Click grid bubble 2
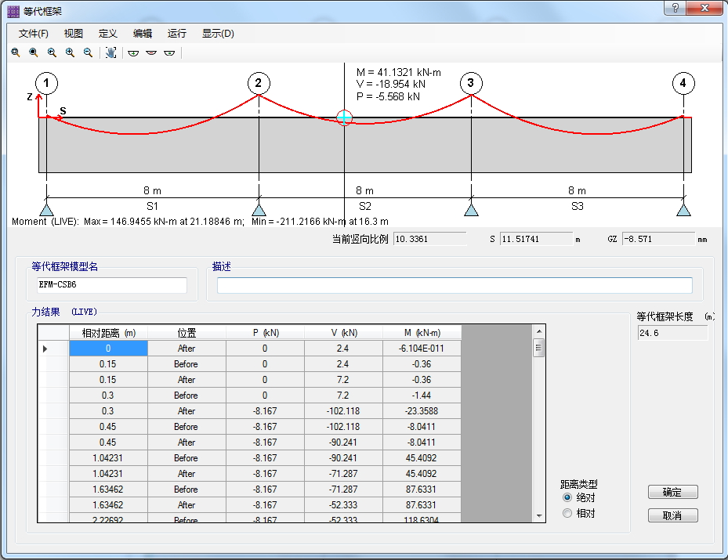Image resolution: width=728 pixels, height=560 pixels. click(259, 84)
